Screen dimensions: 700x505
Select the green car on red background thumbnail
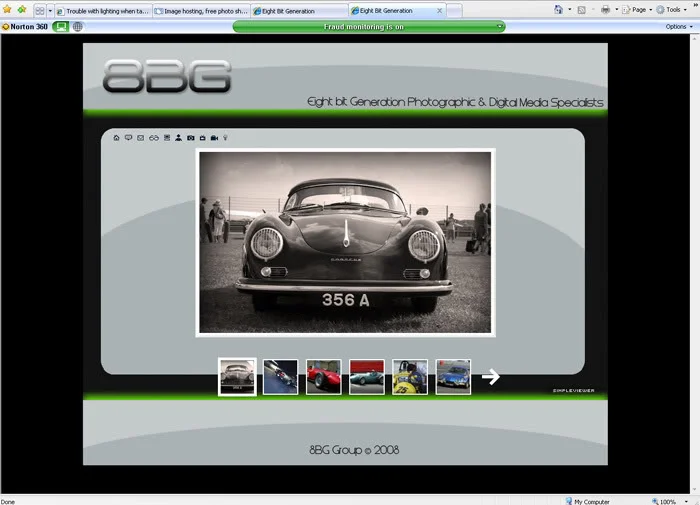pyautogui.click(x=367, y=377)
